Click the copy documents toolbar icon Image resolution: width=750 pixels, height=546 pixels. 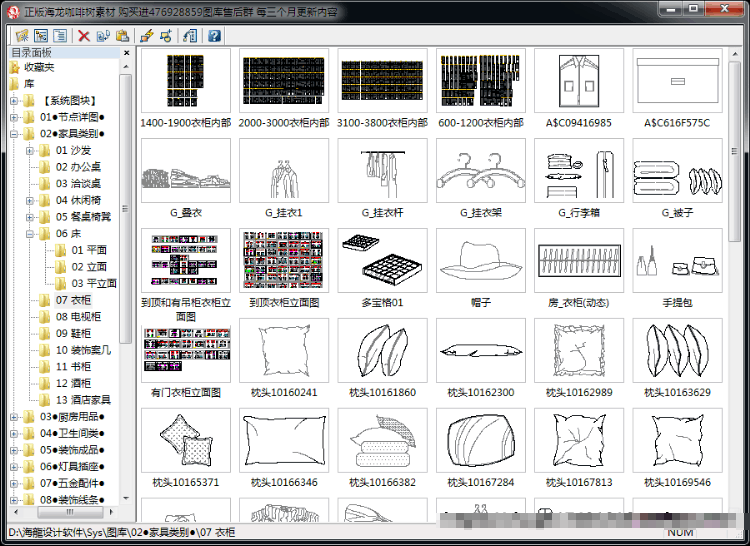tap(103, 35)
